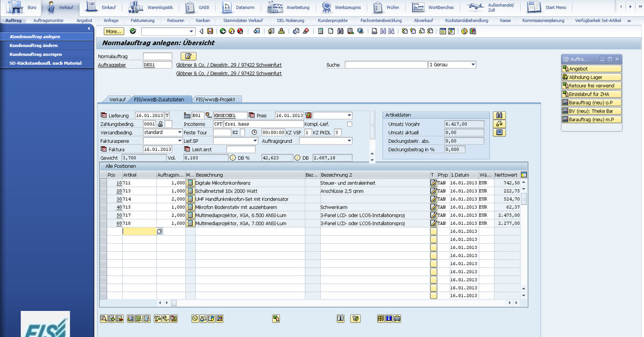Open the Versandbeding. 'standard' dropdown
This screenshot has height=337, width=644.
(x=179, y=132)
